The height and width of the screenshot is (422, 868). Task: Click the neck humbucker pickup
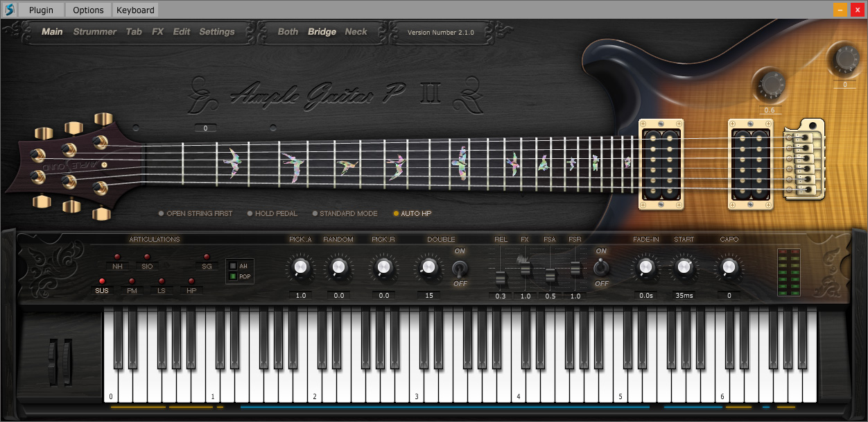pos(661,164)
